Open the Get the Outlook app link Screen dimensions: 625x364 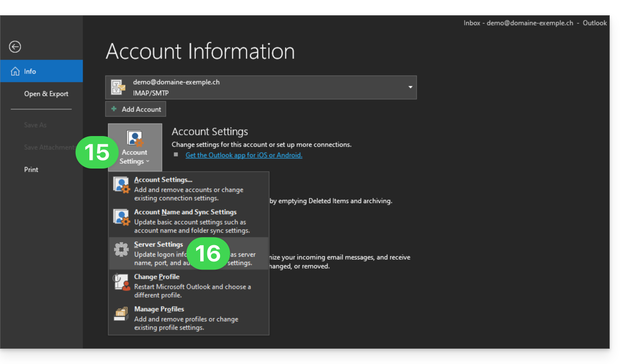tap(244, 155)
